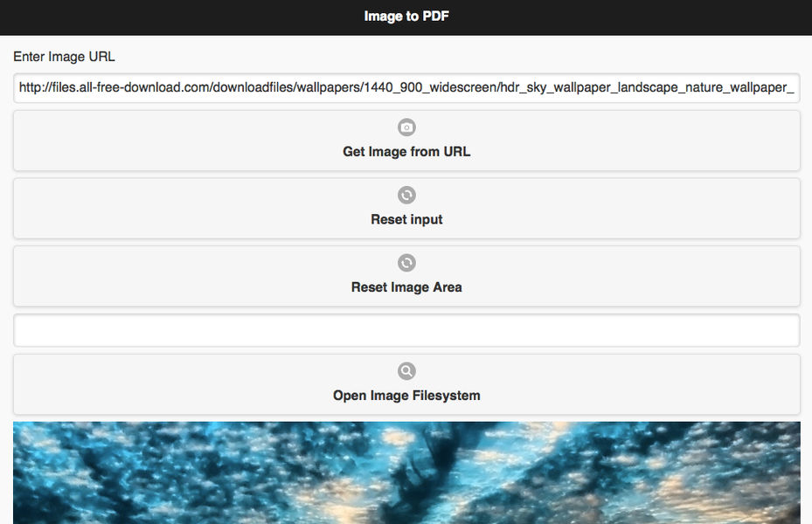Click the Reset input label
Screen dimensions: 812x524
click(406, 219)
